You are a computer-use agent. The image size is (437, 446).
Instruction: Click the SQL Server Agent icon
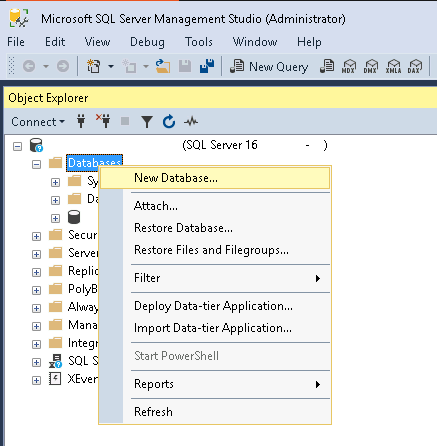click(x=56, y=361)
